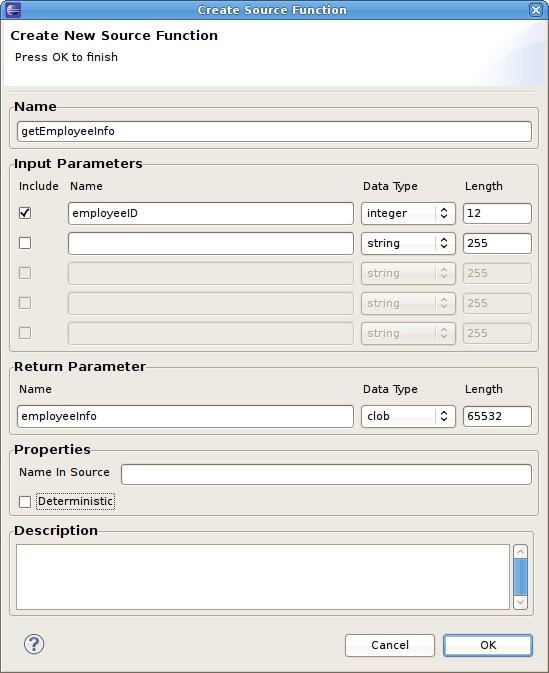Click the employeeInfo return name field

[185, 416]
